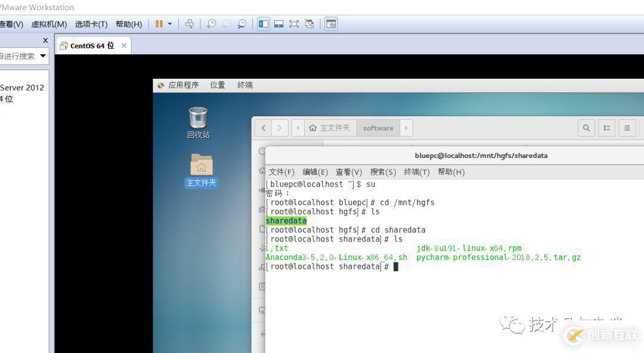Click the terminal cursor at last prompt
644x353 pixels.
pos(396,267)
